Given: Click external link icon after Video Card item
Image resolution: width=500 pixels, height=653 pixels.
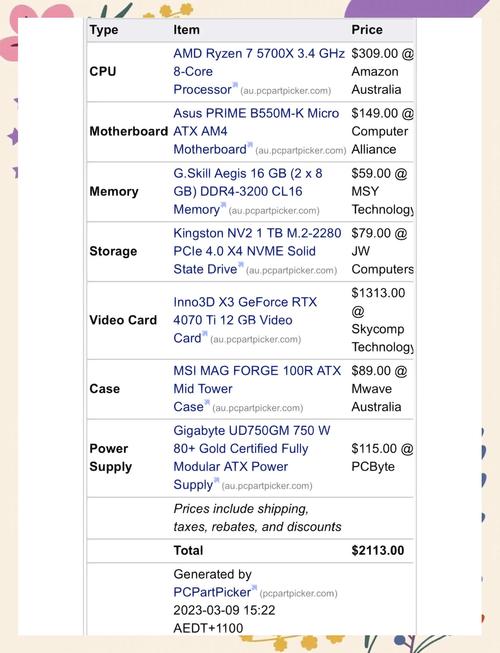Looking at the screenshot, I should (x=204, y=334).
